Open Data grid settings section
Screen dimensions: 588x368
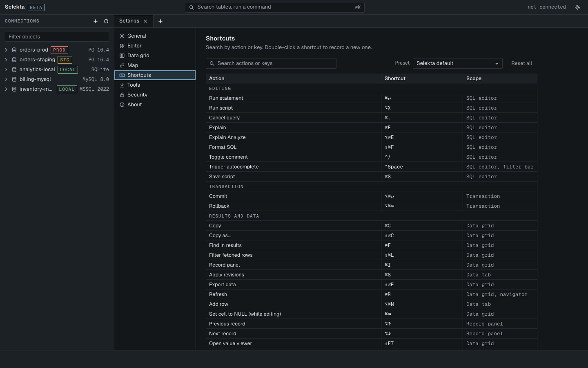click(x=155, y=56)
